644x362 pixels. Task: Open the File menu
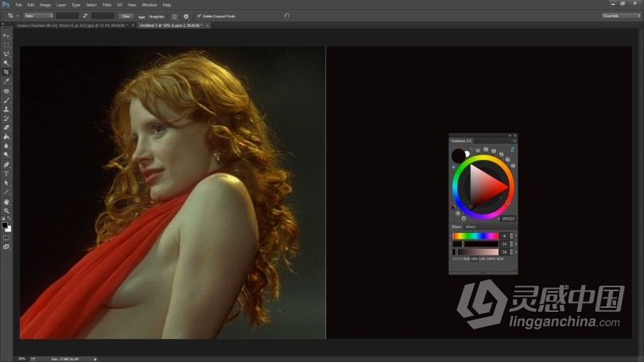18,5
